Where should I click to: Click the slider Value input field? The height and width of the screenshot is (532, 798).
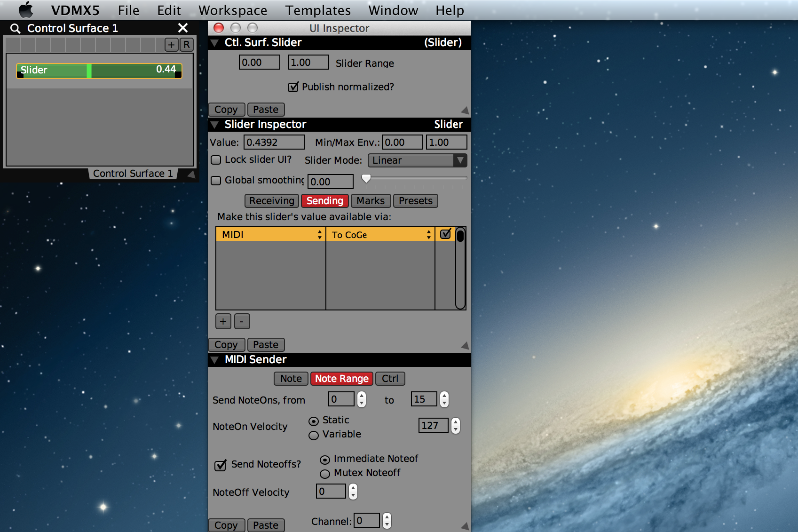274,142
